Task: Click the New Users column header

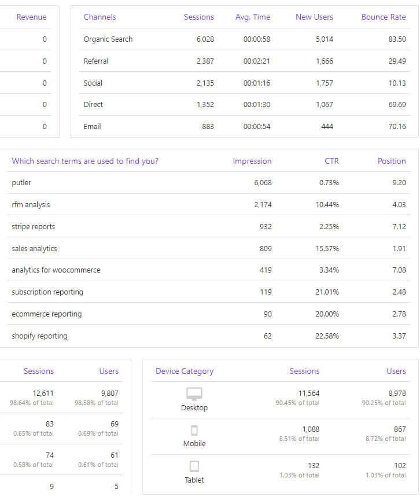Action: coord(314,17)
